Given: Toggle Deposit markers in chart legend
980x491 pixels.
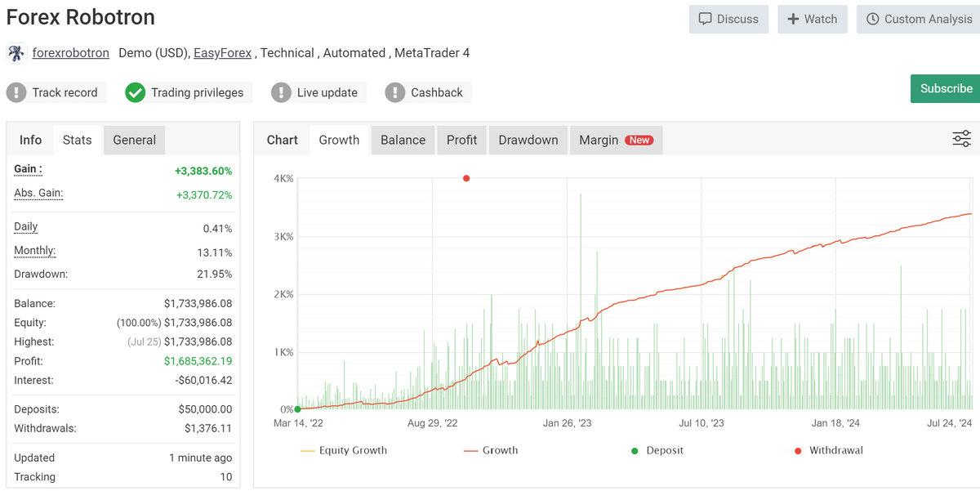Looking at the screenshot, I should click(657, 450).
